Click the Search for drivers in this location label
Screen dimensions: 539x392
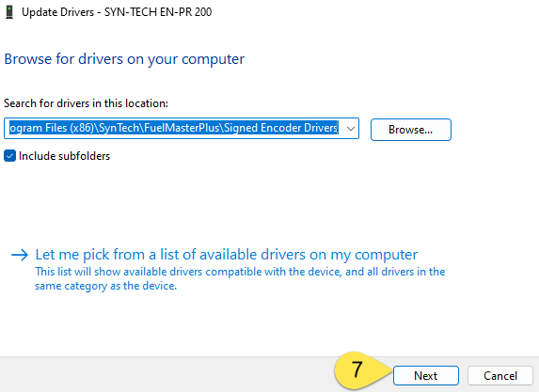pyautogui.click(x=86, y=103)
